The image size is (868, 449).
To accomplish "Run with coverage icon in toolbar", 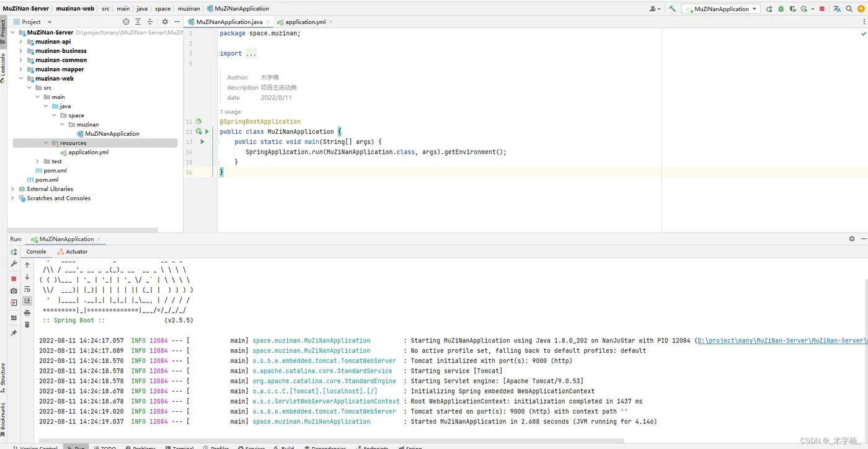I will pos(792,9).
